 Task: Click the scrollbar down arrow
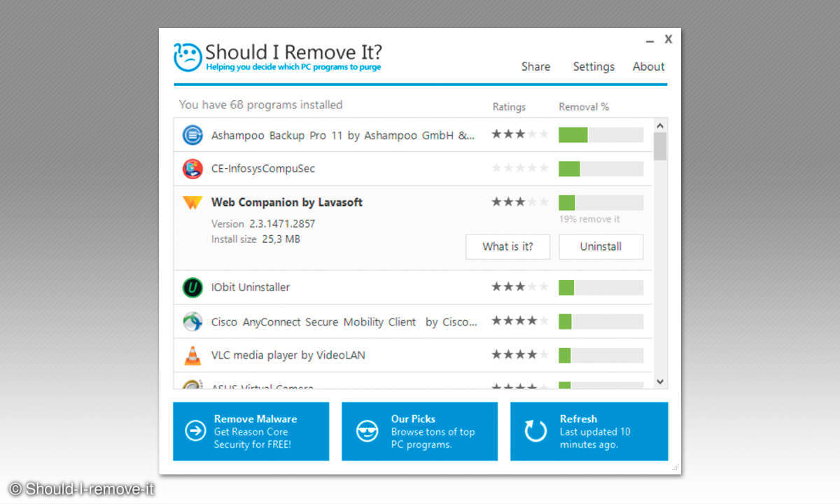tap(659, 381)
